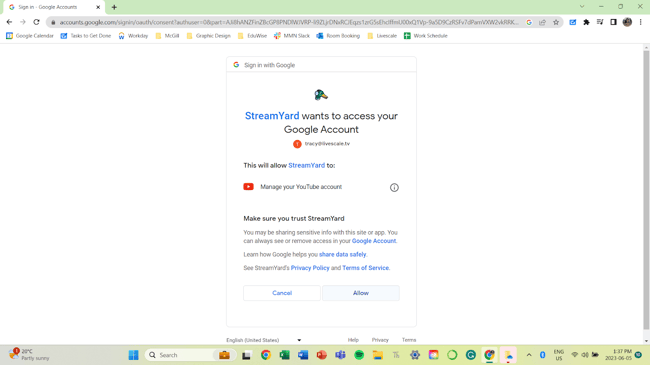The height and width of the screenshot is (365, 650).
Task: Open the Google Account link
Action: 374,241
